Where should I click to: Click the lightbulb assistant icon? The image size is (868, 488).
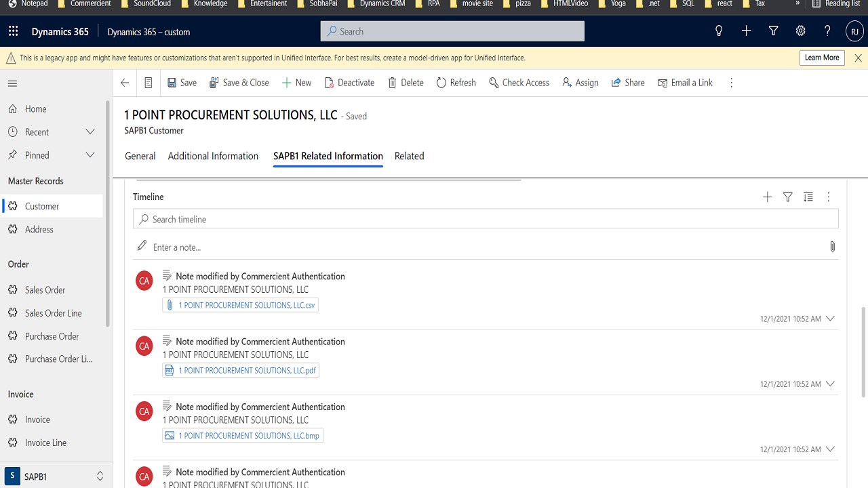click(719, 31)
